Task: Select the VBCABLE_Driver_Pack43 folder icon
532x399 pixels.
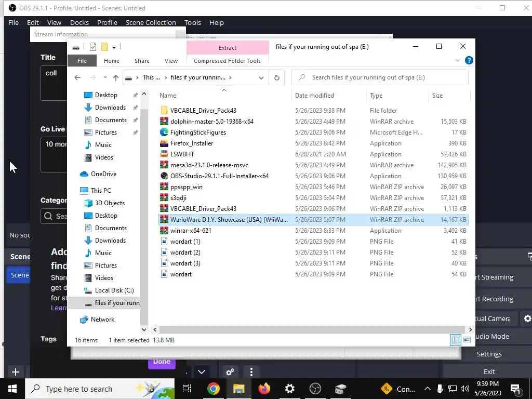Action: pos(164,110)
